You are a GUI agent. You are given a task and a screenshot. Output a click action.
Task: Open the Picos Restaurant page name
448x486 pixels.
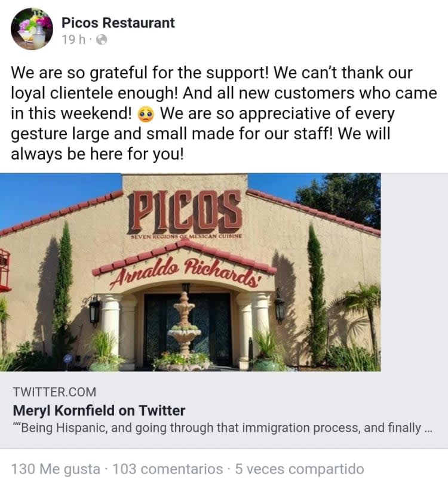point(118,23)
